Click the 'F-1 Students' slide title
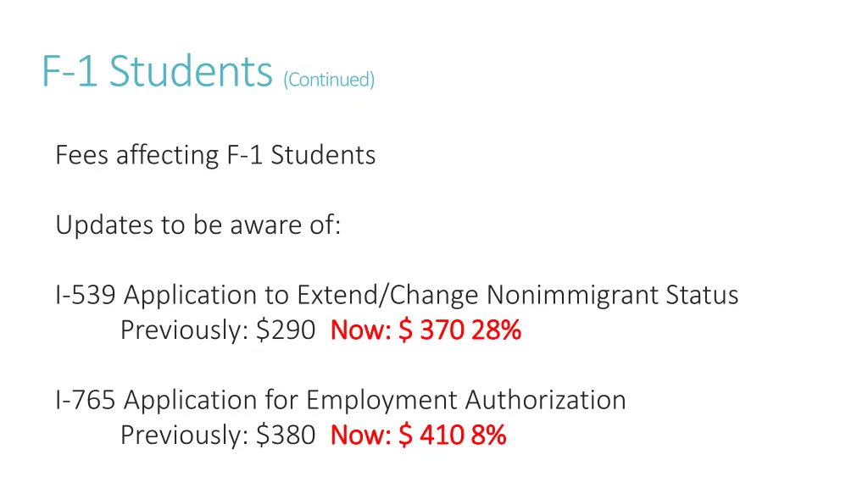Image resolution: width=868 pixels, height=488 pixels. (158, 71)
